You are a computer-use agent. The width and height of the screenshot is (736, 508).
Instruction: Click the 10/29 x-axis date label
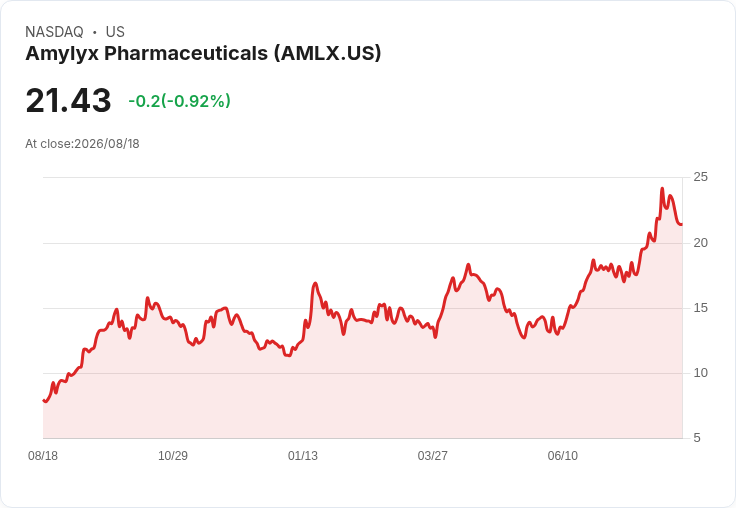pos(173,456)
